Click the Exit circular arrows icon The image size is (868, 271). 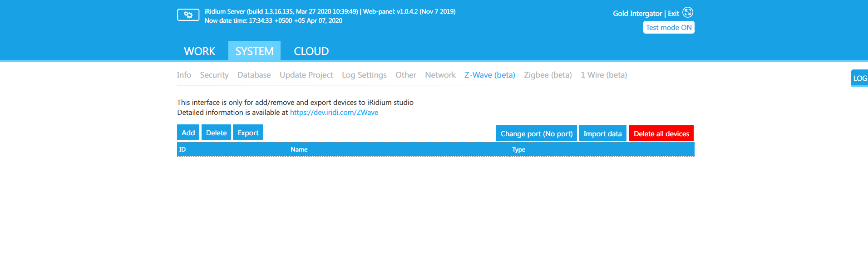tap(688, 13)
